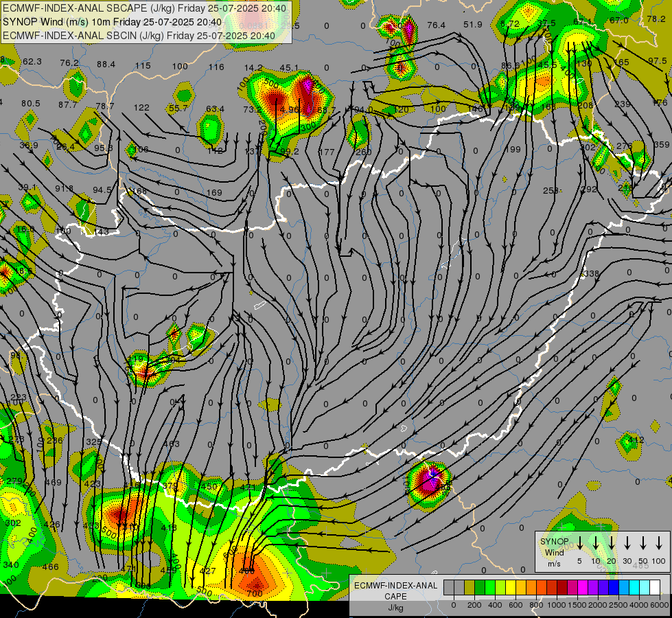Click the m/s unit label in wind legend
Screen dimensions: 672x618
point(554,564)
